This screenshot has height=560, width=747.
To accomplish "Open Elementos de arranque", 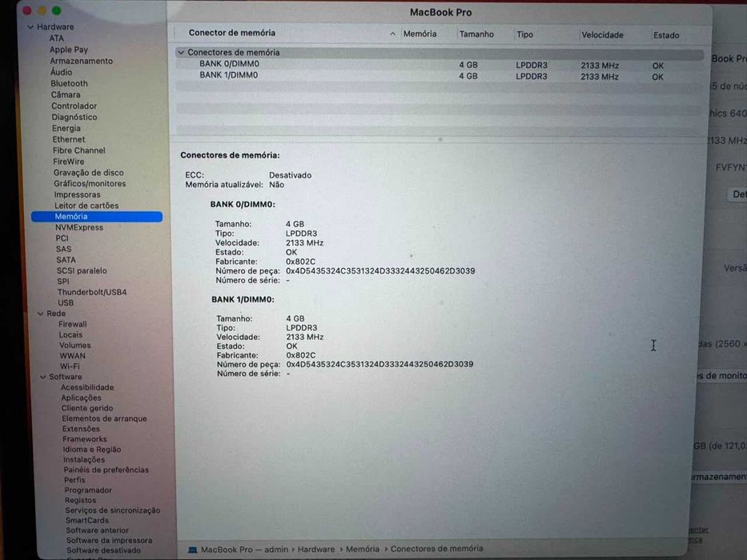I will [104, 418].
